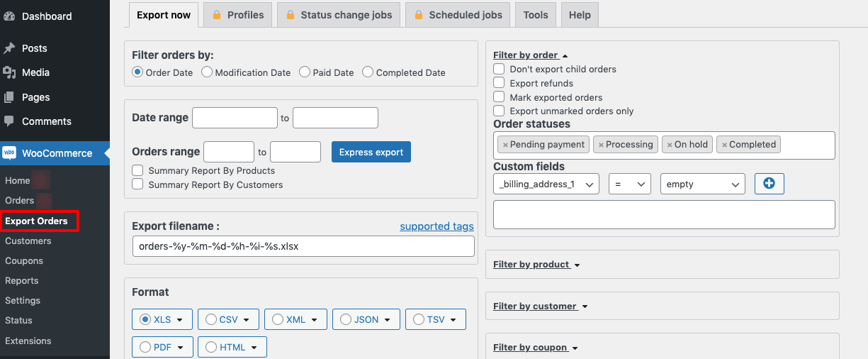
Task: Check Export unmarked orders only
Action: pyautogui.click(x=499, y=111)
